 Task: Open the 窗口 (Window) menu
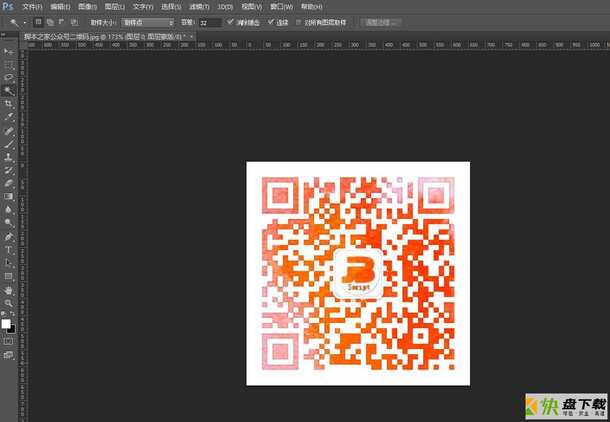tap(281, 7)
